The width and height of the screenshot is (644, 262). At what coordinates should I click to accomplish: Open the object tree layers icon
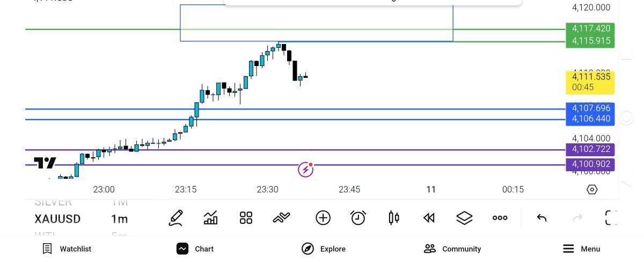pos(464,218)
